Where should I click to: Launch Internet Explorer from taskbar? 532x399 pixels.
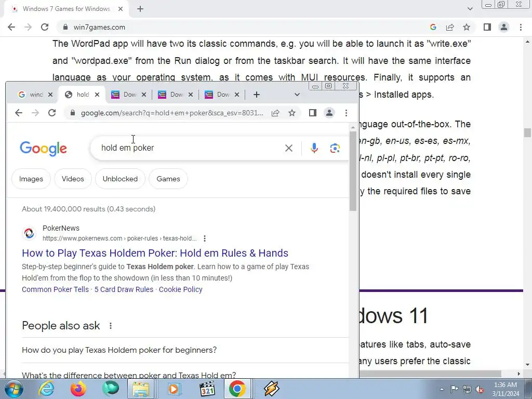[x=46, y=389]
